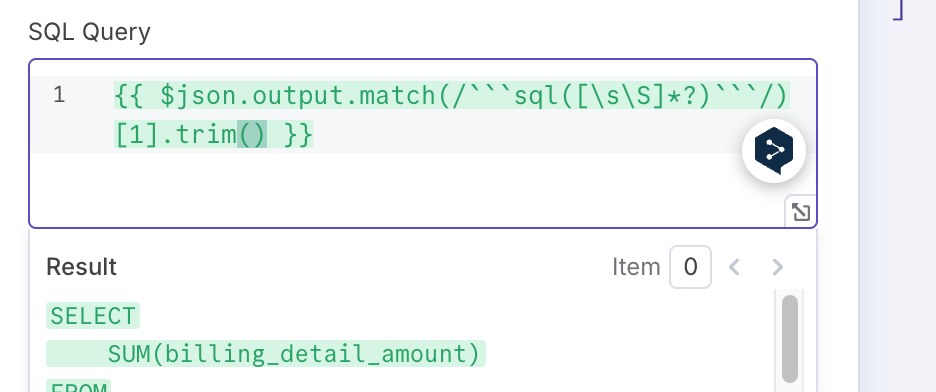Click the DeepL floating translate icon
Viewport: 936px width, 392px height.
[x=774, y=151]
